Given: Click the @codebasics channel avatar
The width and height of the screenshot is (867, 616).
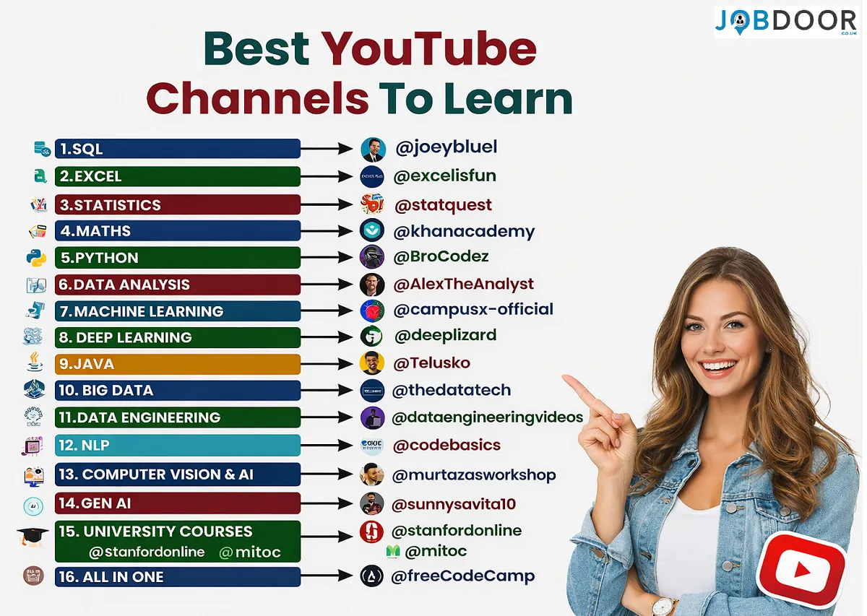Looking at the screenshot, I should (371, 446).
